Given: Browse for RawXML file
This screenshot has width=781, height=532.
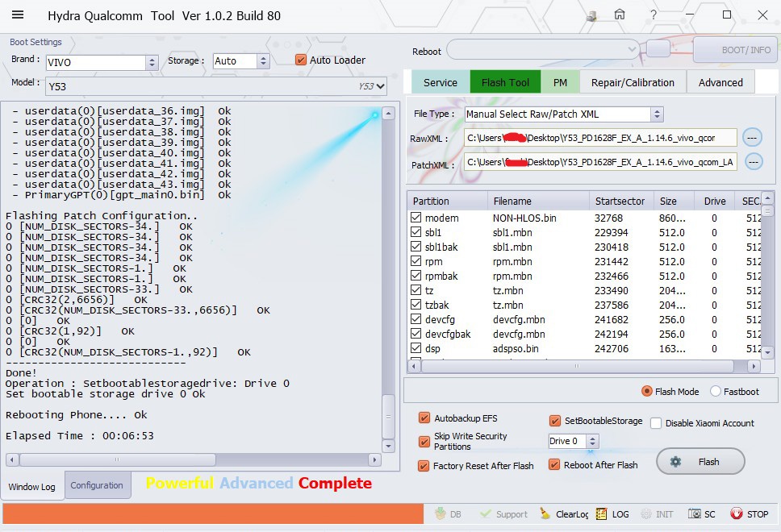Looking at the screenshot, I should (x=752, y=137).
